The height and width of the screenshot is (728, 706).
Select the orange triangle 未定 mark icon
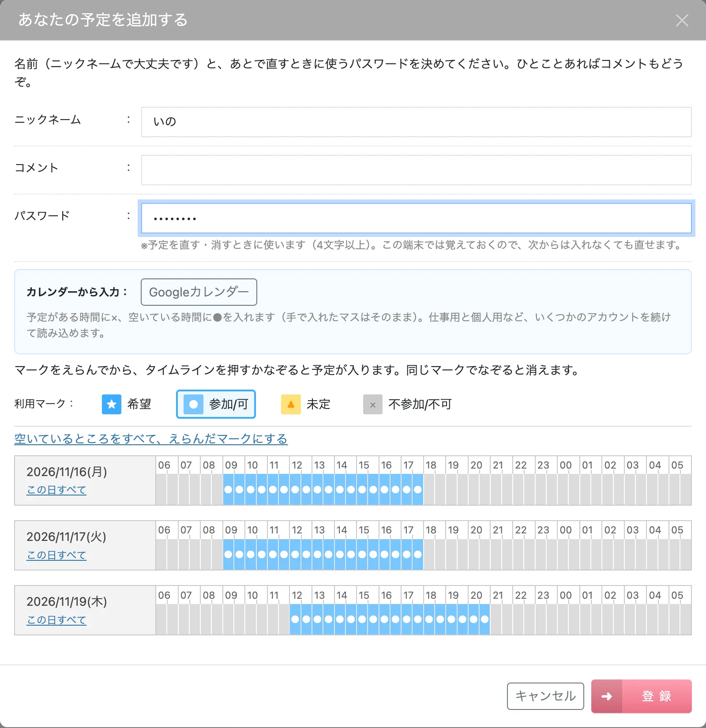[291, 404]
